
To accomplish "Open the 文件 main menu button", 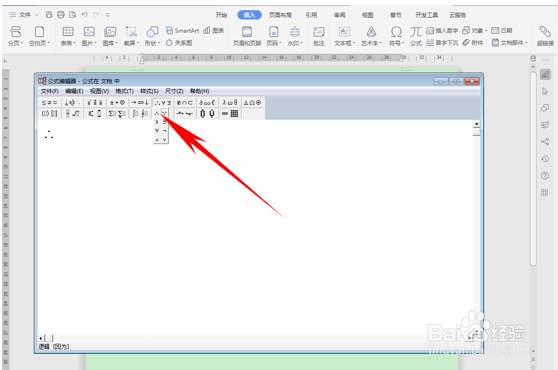I will click(x=23, y=15).
